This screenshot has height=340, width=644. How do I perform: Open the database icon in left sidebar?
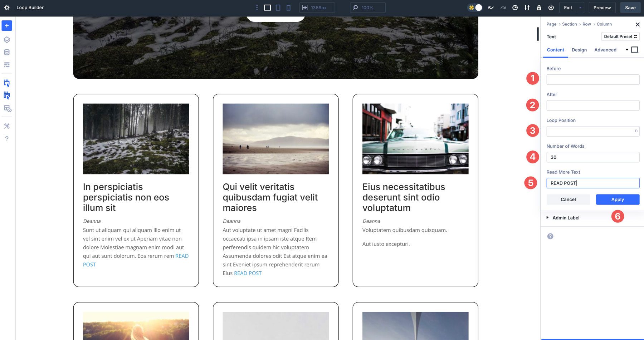pyautogui.click(x=6, y=52)
